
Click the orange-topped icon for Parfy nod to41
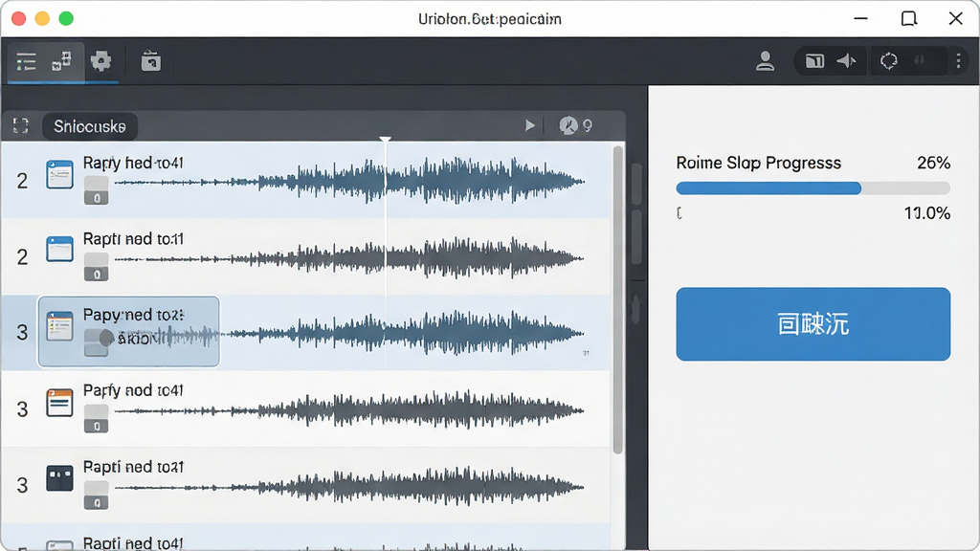click(59, 403)
